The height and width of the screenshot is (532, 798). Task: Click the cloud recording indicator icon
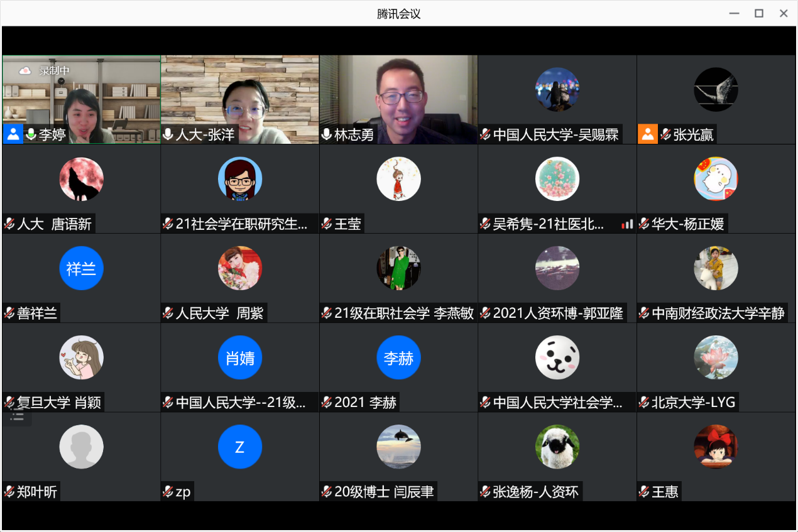pyautogui.click(x=26, y=70)
